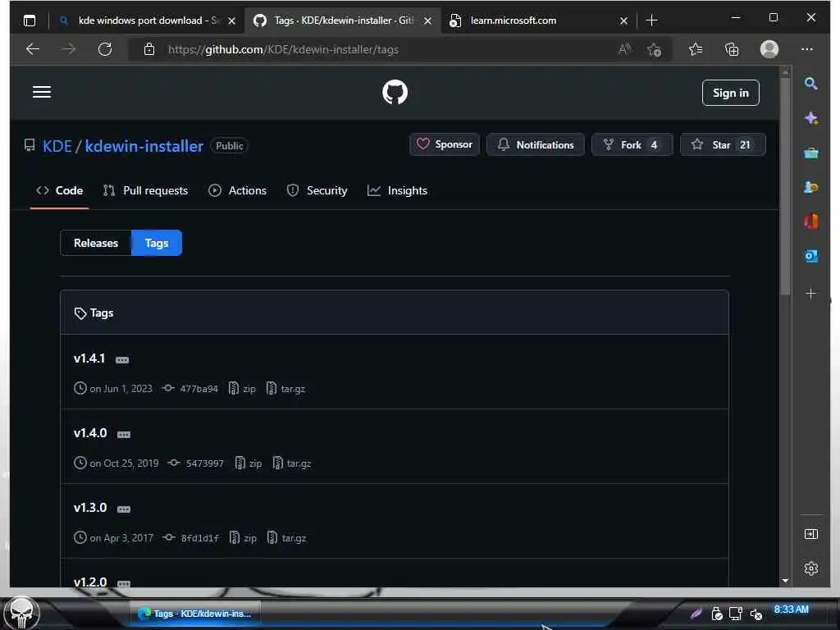
Task: Open the Actions tab
Action: click(237, 190)
